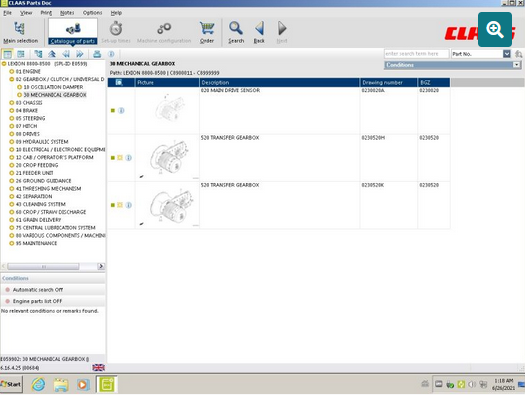Jump to next group with double-right arrows

click(x=80, y=54)
